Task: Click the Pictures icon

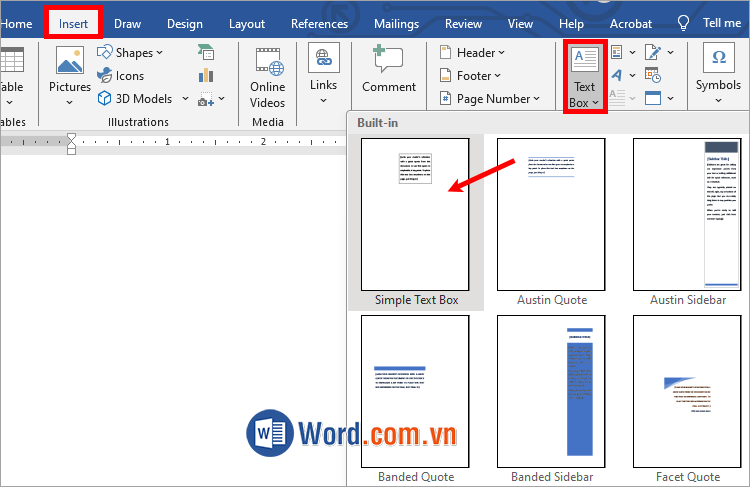Action: pos(70,60)
